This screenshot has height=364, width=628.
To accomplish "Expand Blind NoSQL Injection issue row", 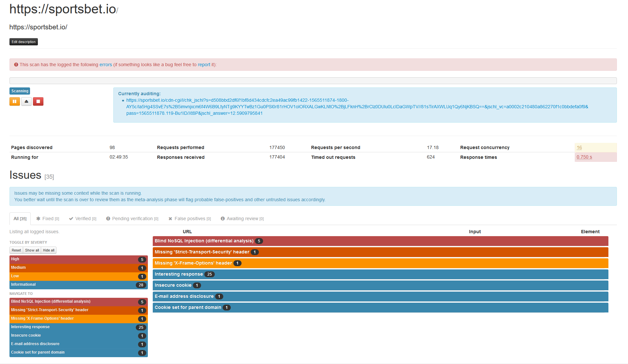I will pyautogui.click(x=381, y=241).
